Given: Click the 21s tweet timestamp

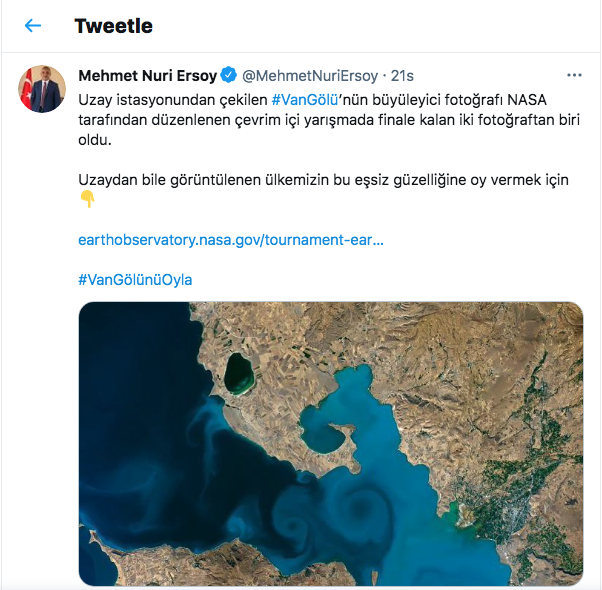Looking at the screenshot, I should click(x=402, y=75).
